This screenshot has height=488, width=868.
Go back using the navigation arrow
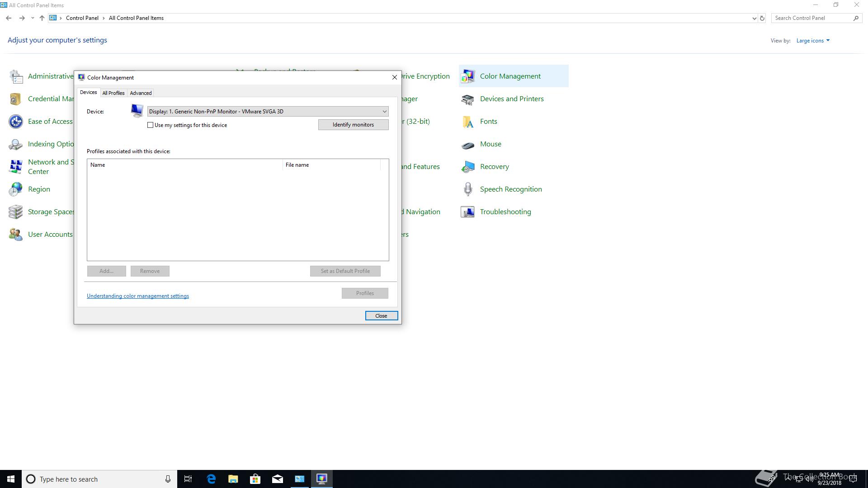pos(9,18)
